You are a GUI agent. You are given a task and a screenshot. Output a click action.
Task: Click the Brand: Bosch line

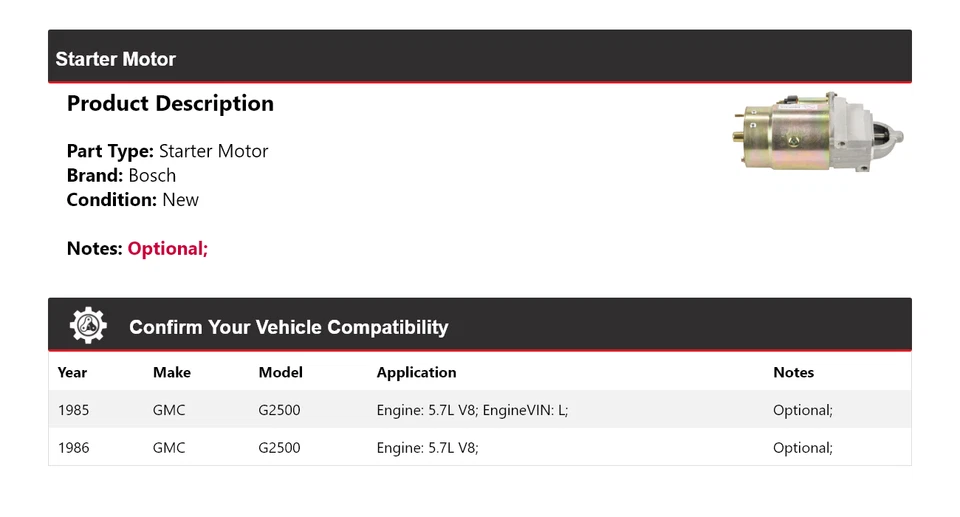(121, 176)
